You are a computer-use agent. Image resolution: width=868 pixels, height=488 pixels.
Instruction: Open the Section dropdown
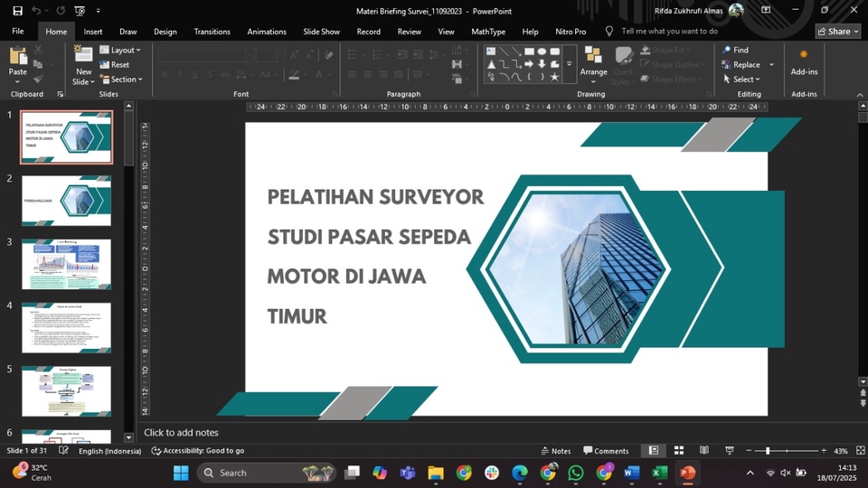(121, 80)
